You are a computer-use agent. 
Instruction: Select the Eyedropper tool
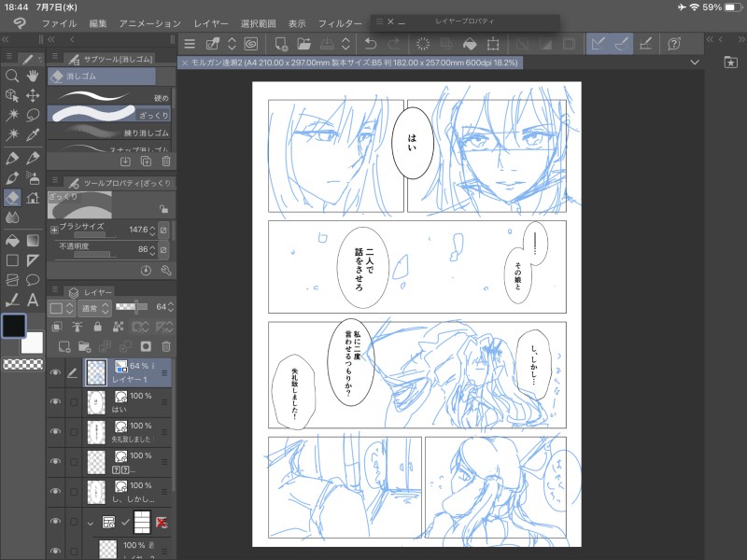[33, 134]
